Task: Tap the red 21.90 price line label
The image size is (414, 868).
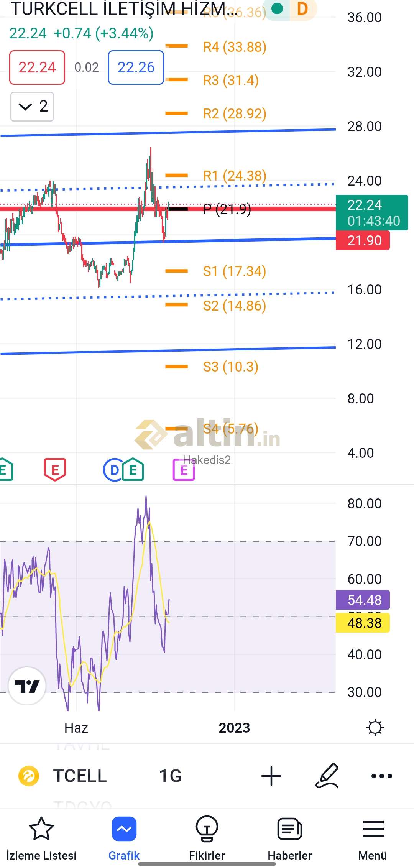Action: pos(363,240)
